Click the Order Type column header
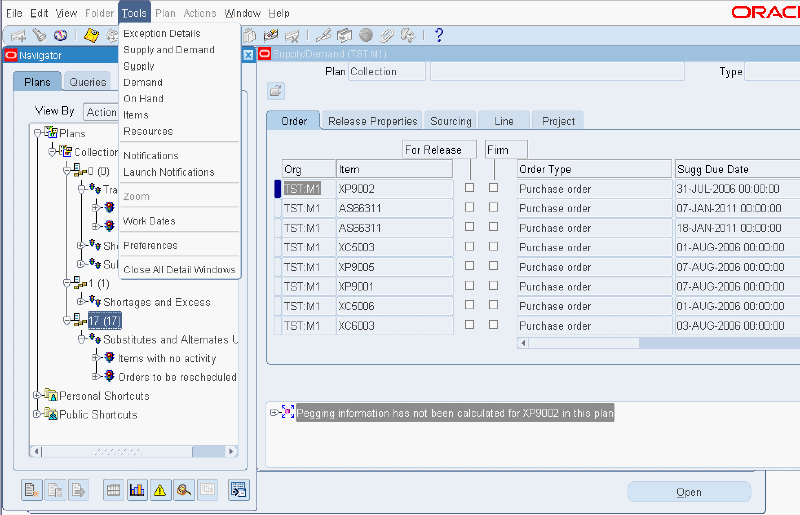Image resolution: width=800 pixels, height=515 pixels. [594, 169]
